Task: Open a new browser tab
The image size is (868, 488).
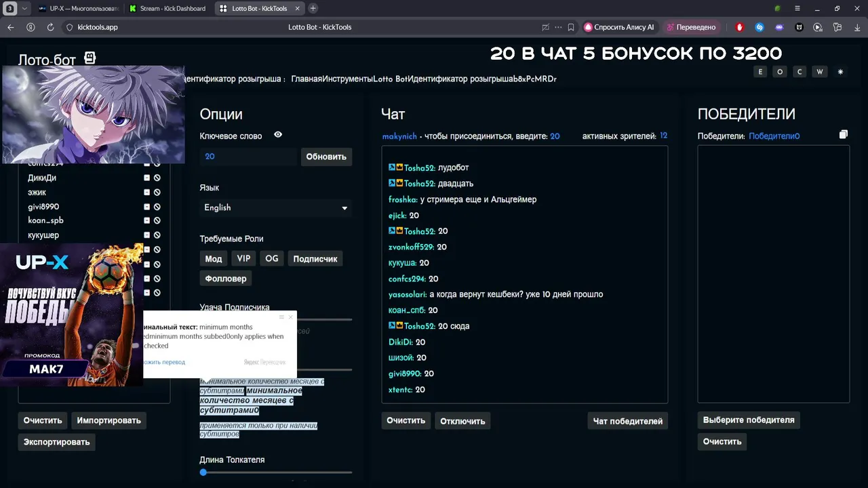Action: [x=313, y=9]
